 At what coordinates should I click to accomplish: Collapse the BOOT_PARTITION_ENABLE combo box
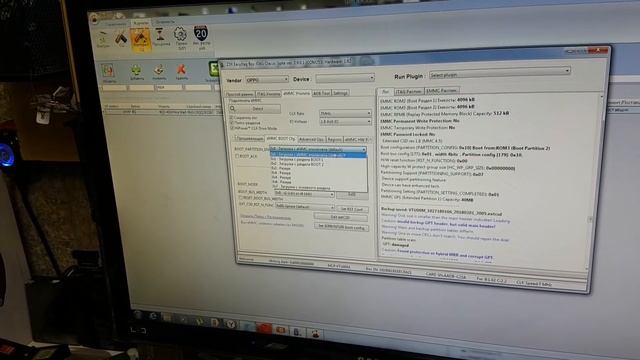[318, 149]
